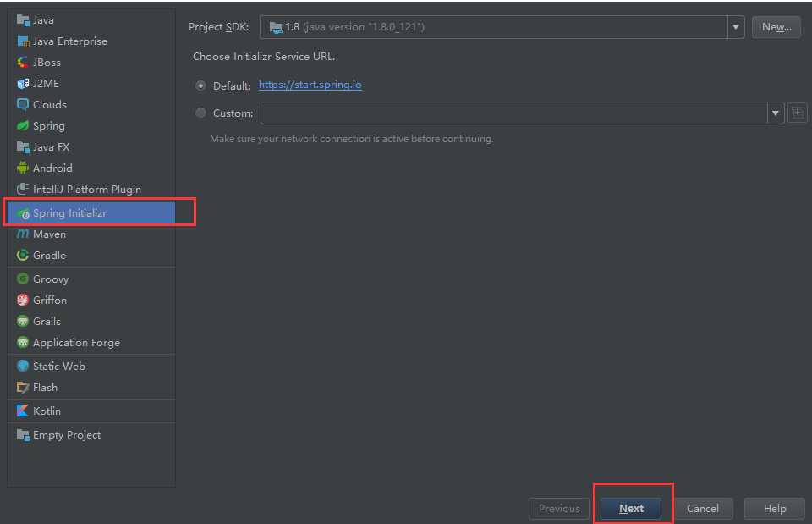
Task: Click the 'Java FX' list entry text
Action: pos(52,147)
